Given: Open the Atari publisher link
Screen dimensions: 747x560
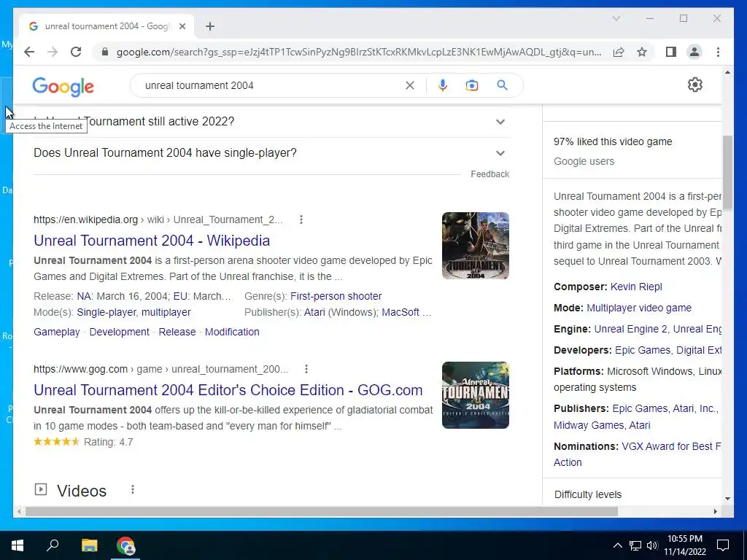Looking at the screenshot, I should (x=314, y=312).
